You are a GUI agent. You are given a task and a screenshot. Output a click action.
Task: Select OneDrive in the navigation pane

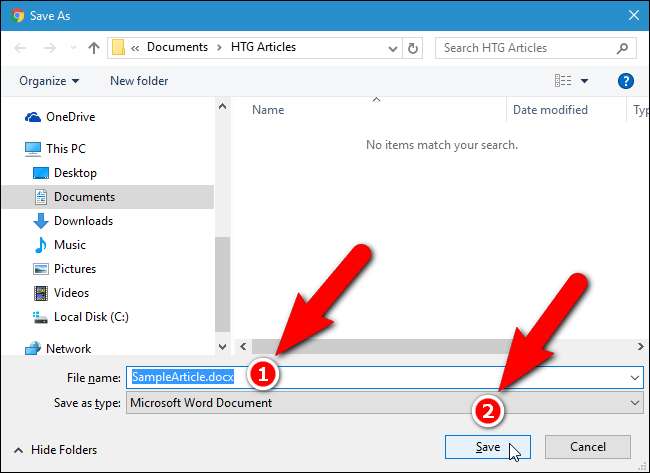pyautogui.click(x=70, y=117)
